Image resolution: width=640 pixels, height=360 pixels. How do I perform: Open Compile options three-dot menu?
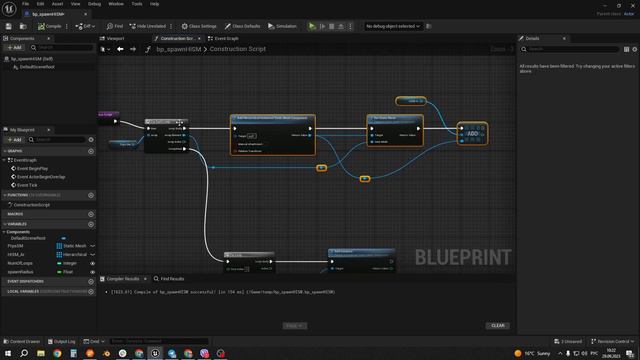pos(67,26)
